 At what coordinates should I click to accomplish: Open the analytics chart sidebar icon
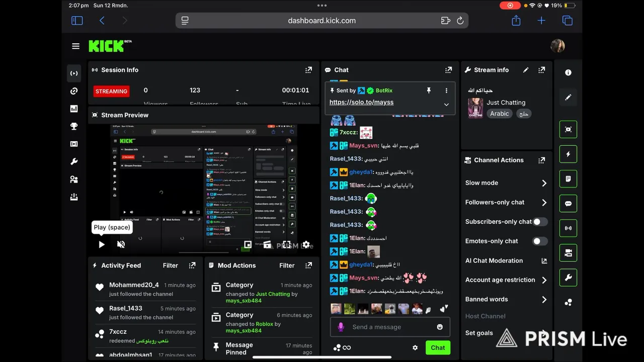pos(74,109)
